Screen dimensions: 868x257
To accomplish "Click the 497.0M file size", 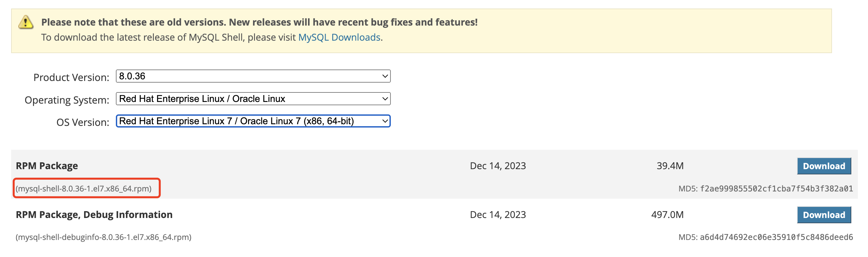I will pyautogui.click(x=667, y=215).
